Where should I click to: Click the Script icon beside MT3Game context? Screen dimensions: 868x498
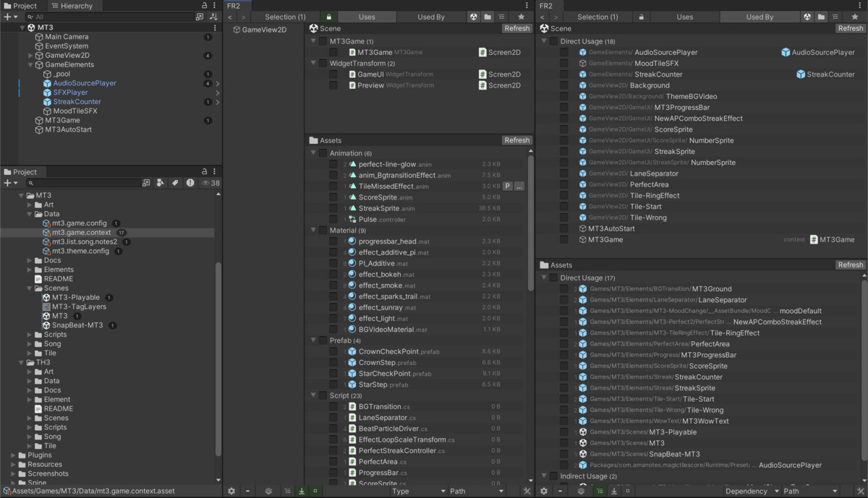pyautogui.click(x=814, y=239)
